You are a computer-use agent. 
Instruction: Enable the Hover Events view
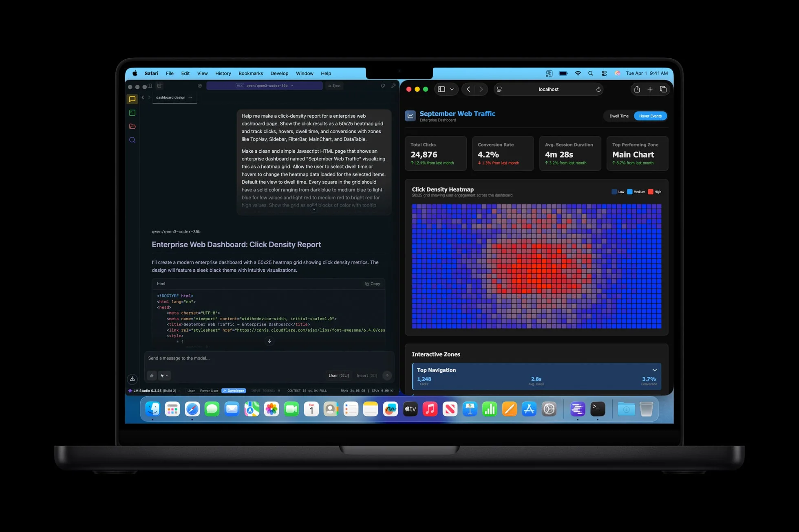(650, 116)
